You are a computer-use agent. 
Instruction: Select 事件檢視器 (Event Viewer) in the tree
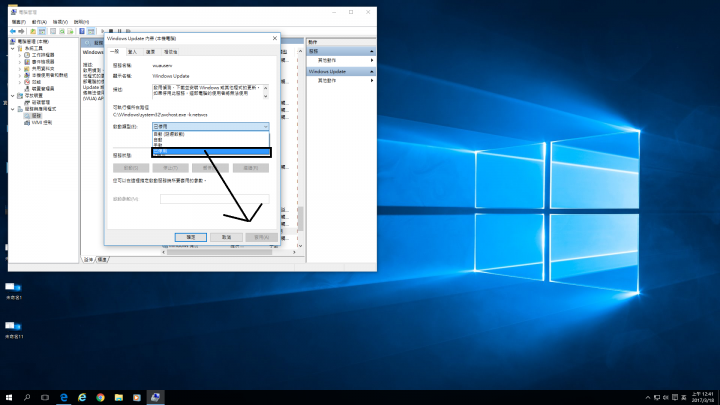coord(43,62)
